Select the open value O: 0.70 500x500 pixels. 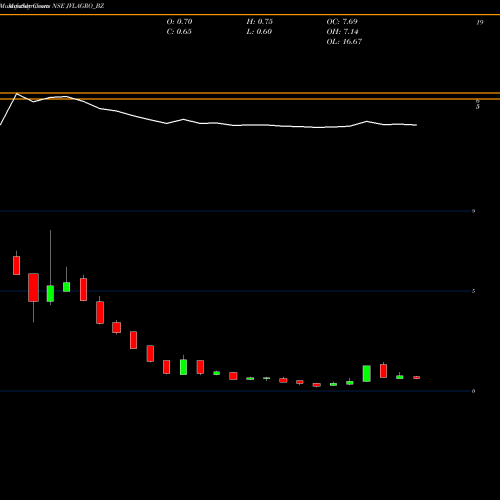(x=179, y=22)
